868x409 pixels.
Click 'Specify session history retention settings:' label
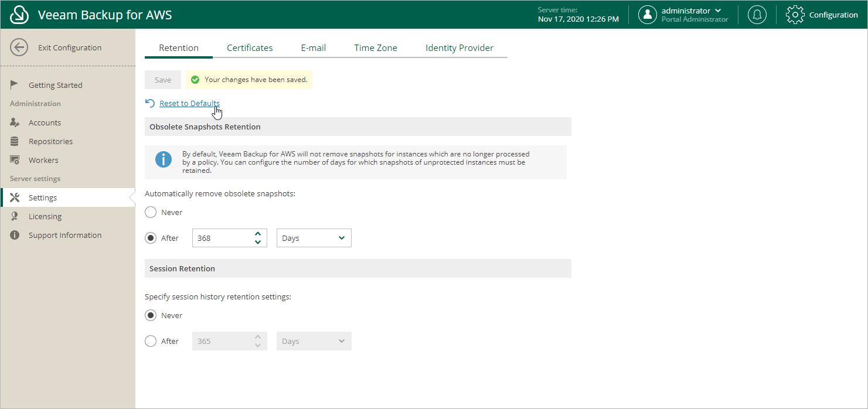pos(218,296)
